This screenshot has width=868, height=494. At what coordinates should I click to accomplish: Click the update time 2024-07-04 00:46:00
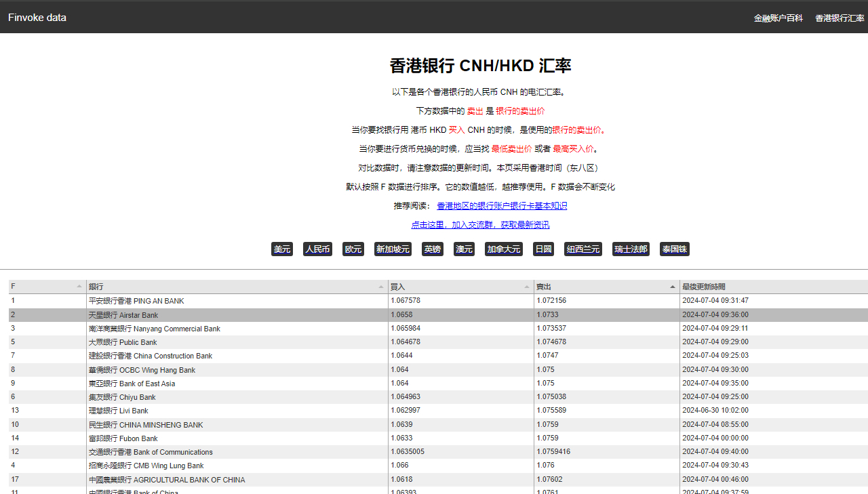pos(715,479)
